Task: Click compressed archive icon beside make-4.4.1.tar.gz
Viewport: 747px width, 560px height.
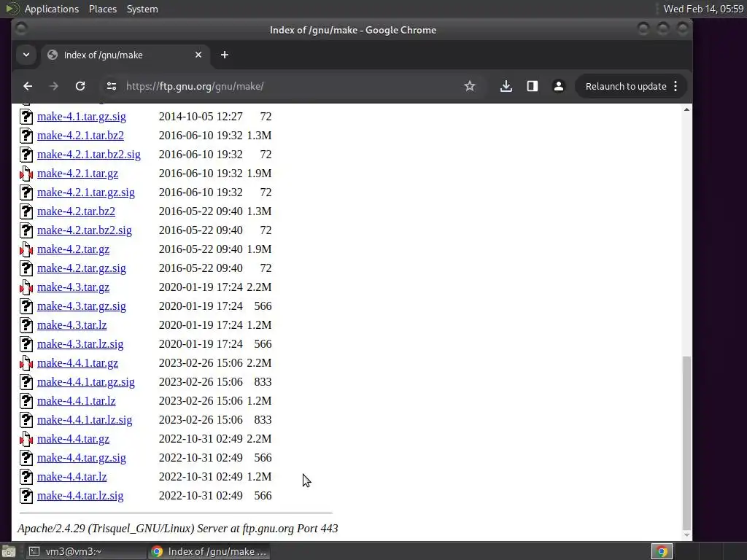Action: (x=26, y=363)
